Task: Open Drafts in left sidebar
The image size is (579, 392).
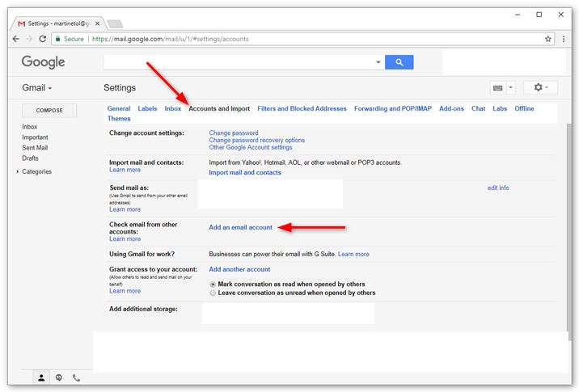Action: point(30,158)
